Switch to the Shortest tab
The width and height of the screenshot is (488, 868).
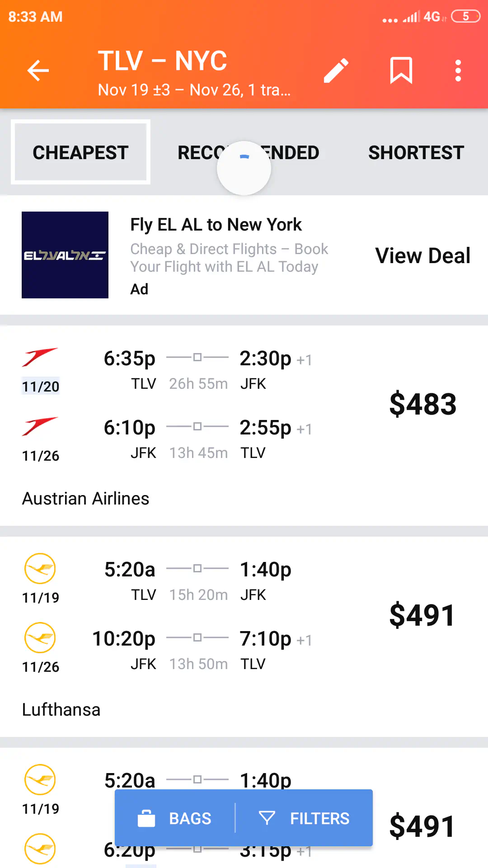416,152
